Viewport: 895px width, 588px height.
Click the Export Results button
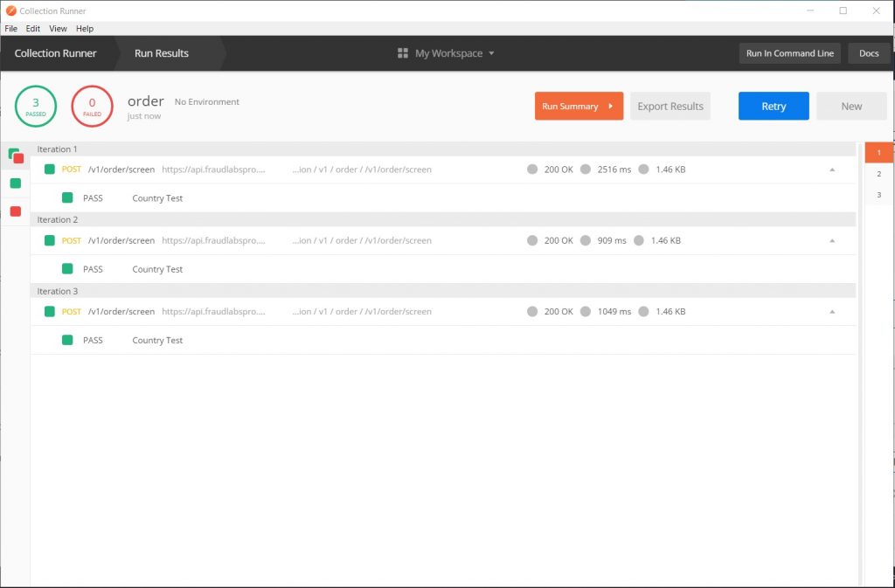pyautogui.click(x=670, y=106)
